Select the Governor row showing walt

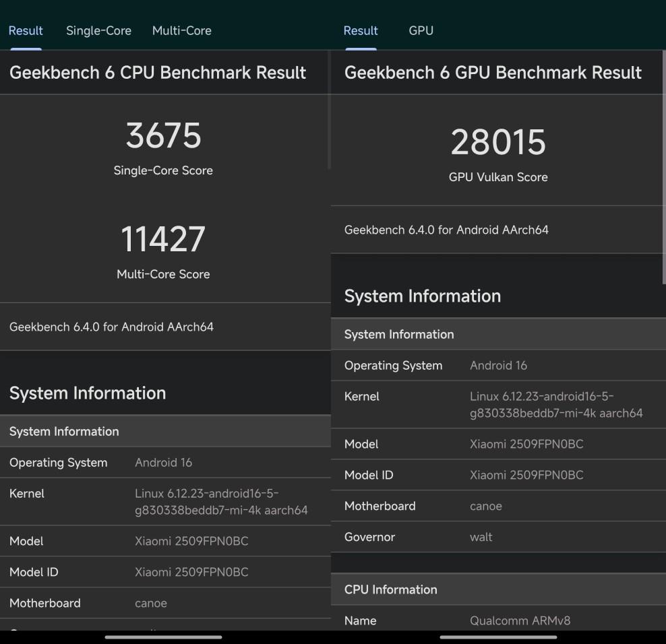(498, 537)
